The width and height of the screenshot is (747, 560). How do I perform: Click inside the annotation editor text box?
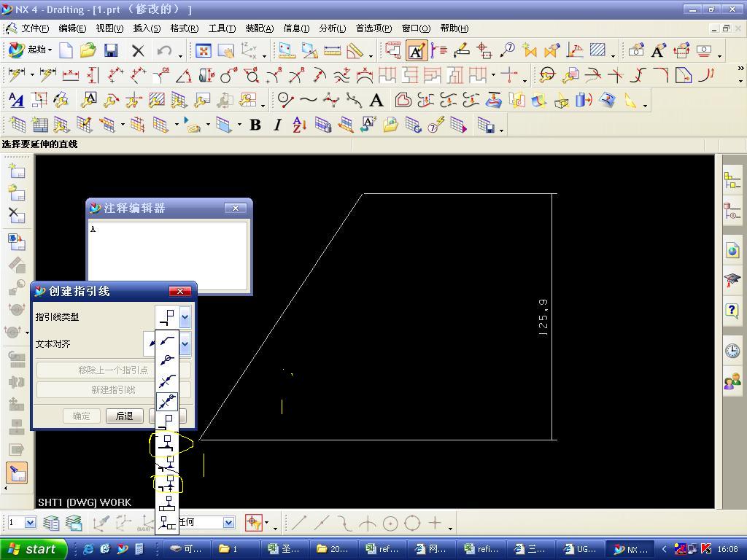[x=169, y=256]
